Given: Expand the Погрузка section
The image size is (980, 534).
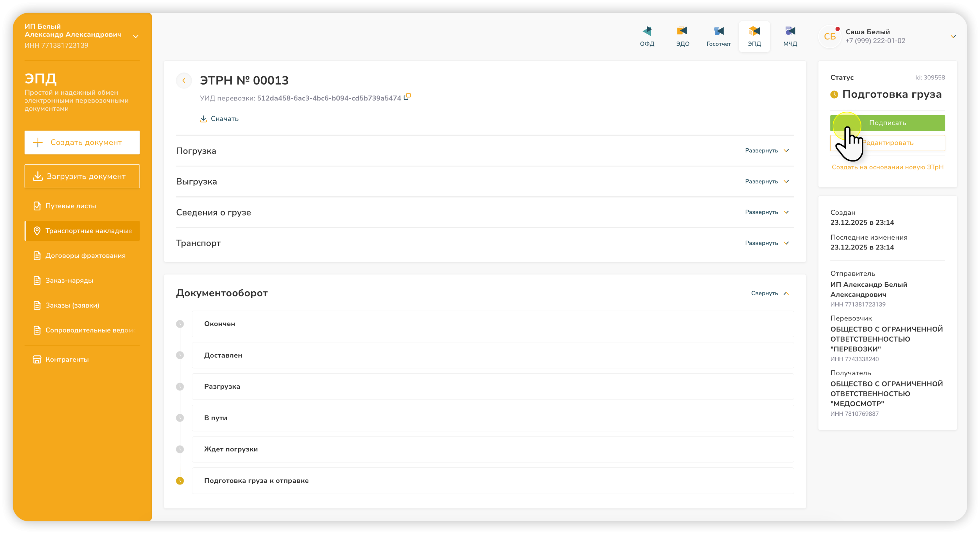Looking at the screenshot, I should coord(767,151).
